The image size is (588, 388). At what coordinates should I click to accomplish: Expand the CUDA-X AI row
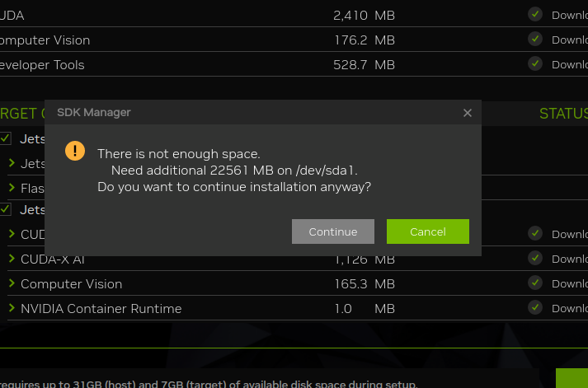coord(12,259)
